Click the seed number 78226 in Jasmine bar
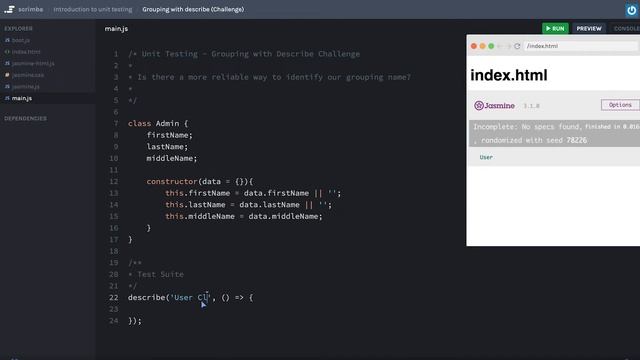Screen dimensions: 640x360 pyautogui.click(x=576, y=140)
